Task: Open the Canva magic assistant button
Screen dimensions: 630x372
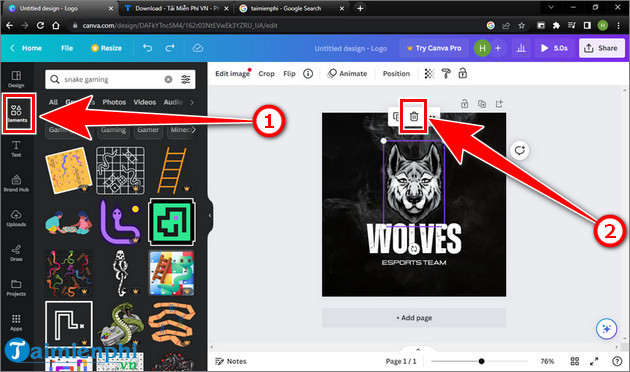Action: pos(606,329)
